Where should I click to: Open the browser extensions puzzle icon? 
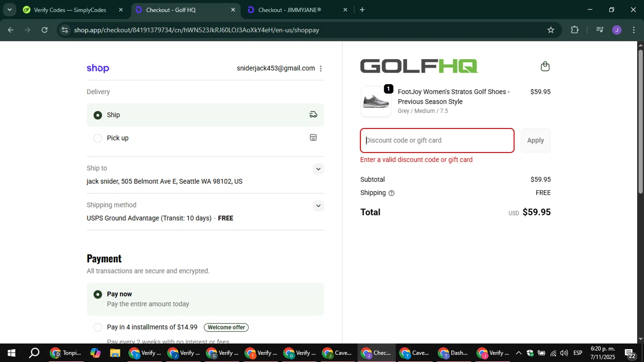574,30
